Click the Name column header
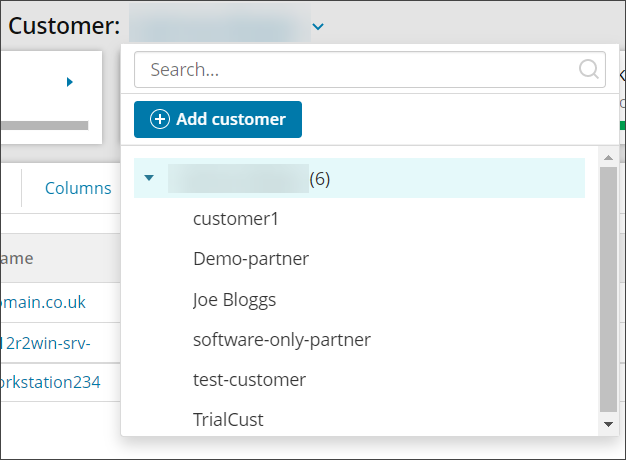Screen dimensions: 626x460 [x=17, y=258]
